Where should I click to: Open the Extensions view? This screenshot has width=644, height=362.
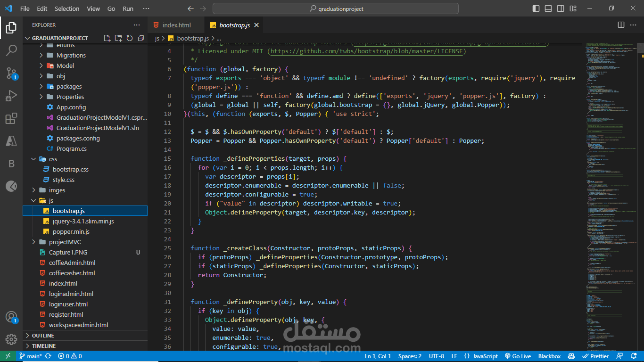point(11,119)
